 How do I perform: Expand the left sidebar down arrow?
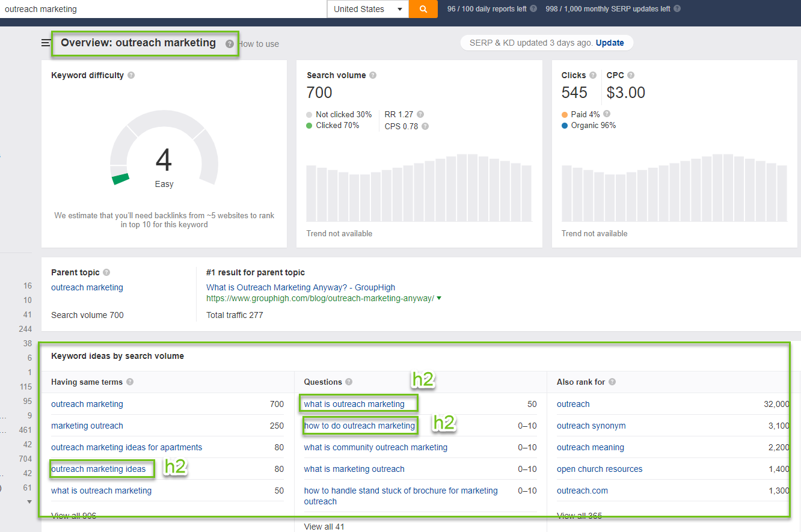[29, 501]
